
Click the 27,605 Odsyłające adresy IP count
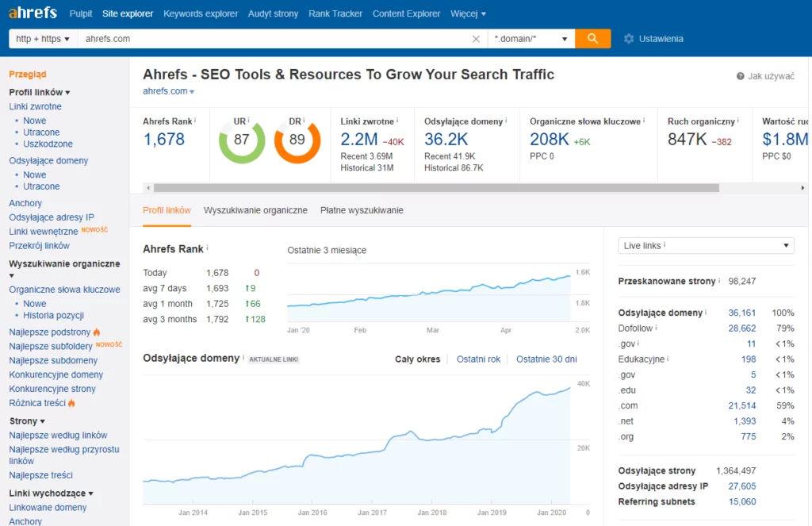pos(742,486)
